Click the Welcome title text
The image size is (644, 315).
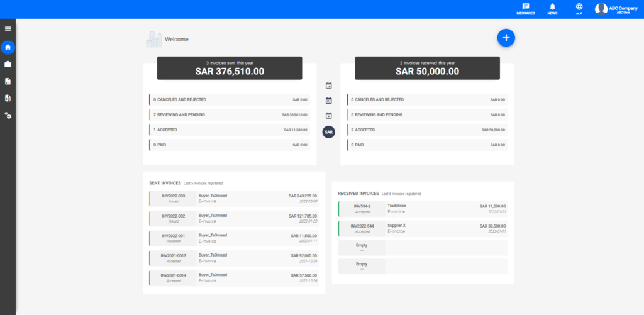click(177, 40)
